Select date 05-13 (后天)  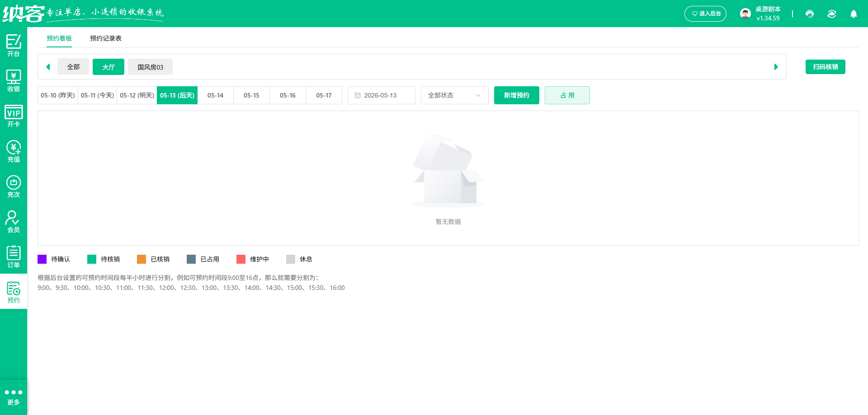click(177, 95)
